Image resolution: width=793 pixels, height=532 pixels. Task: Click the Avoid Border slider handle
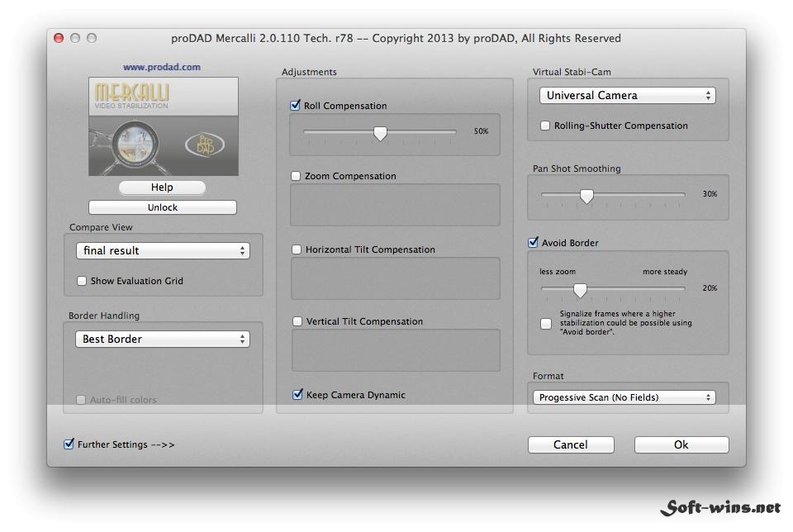click(580, 290)
